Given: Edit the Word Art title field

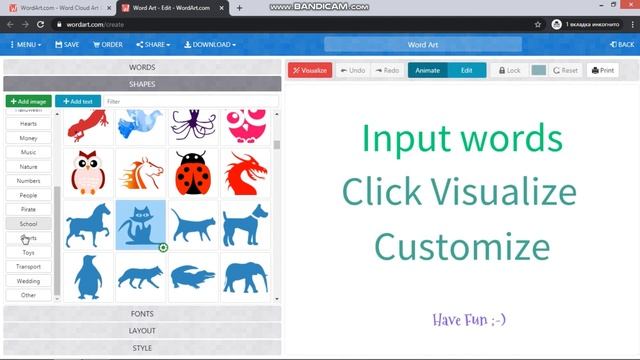Looking at the screenshot, I should click(423, 44).
